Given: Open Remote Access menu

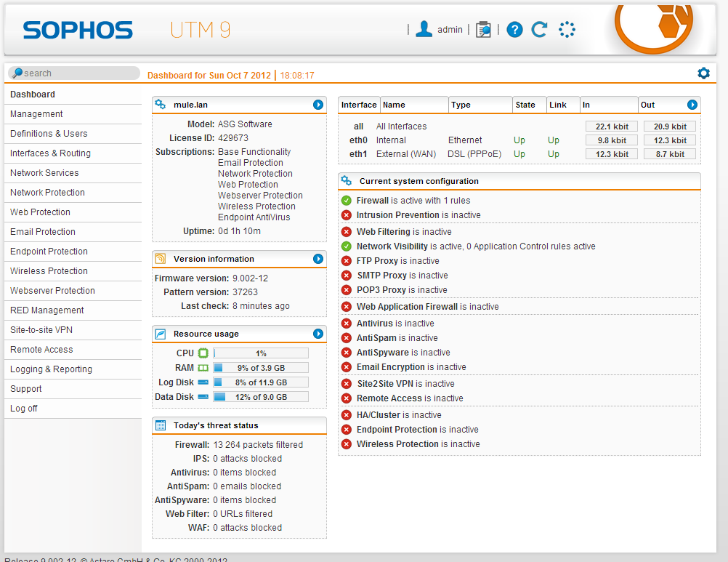Looking at the screenshot, I should point(73,349).
